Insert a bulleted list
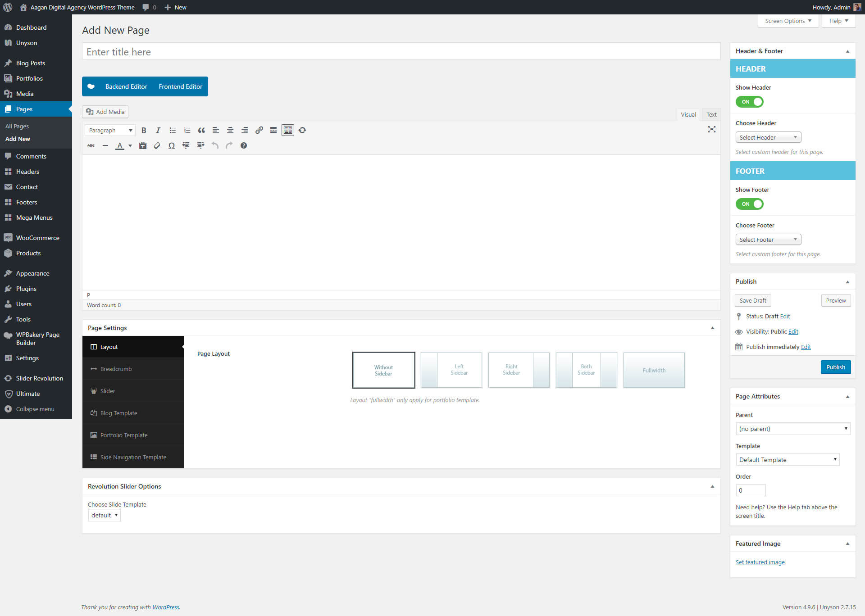This screenshot has width=865, height=616. coord(173,130)
